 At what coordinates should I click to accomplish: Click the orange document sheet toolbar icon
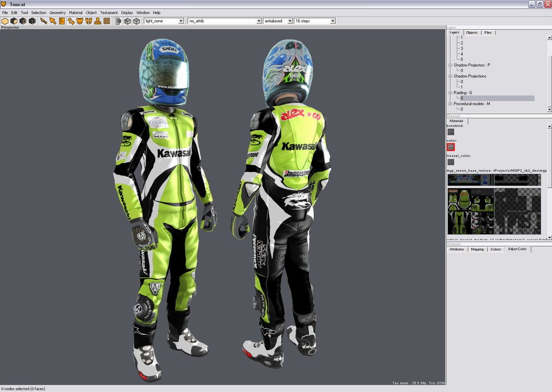(62, 21)
